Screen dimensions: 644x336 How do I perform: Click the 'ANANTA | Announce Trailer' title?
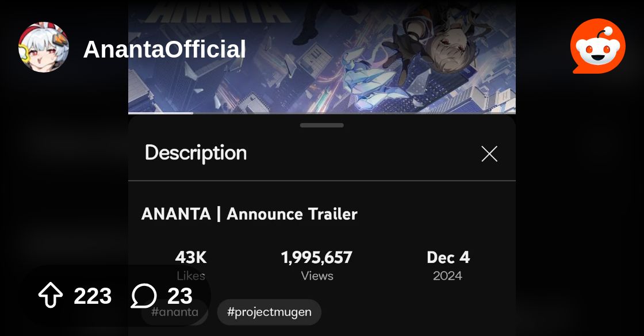pyautogui.click(x=250, y=214)
